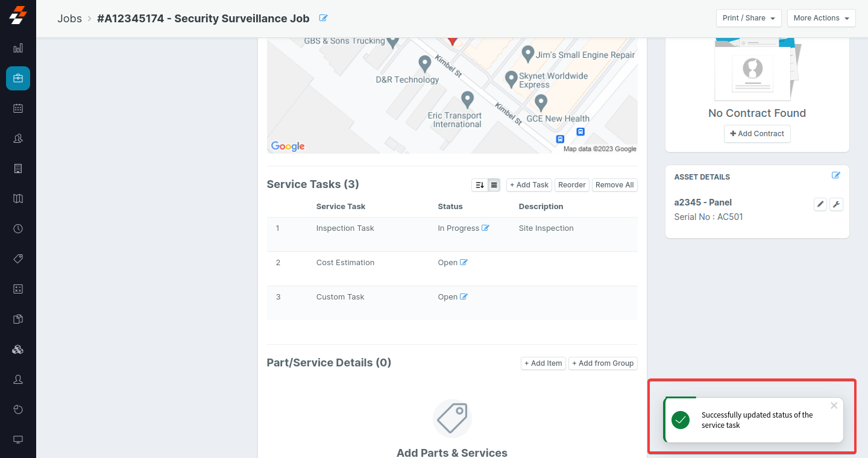The image size is (868, 458).
Task: Open the Dashboard from the sidebar
Action: pos(17,48)
